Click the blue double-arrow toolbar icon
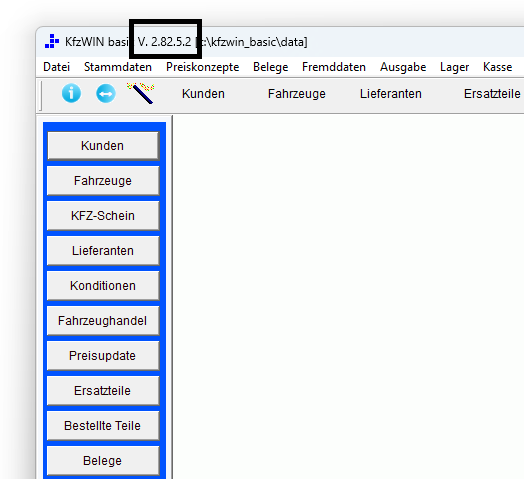Image resolution: width=524 pixels, height=479 pixels. [x=106, y=93]
